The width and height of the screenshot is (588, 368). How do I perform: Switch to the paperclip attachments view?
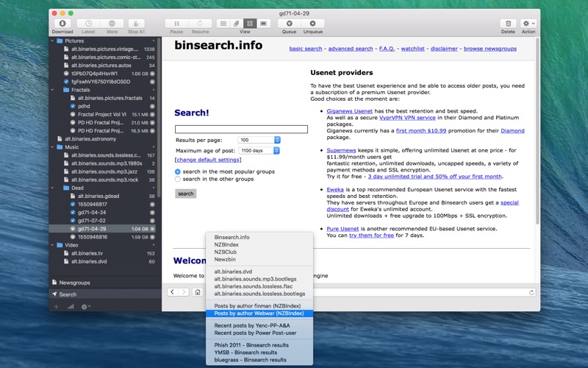[236, 24]
